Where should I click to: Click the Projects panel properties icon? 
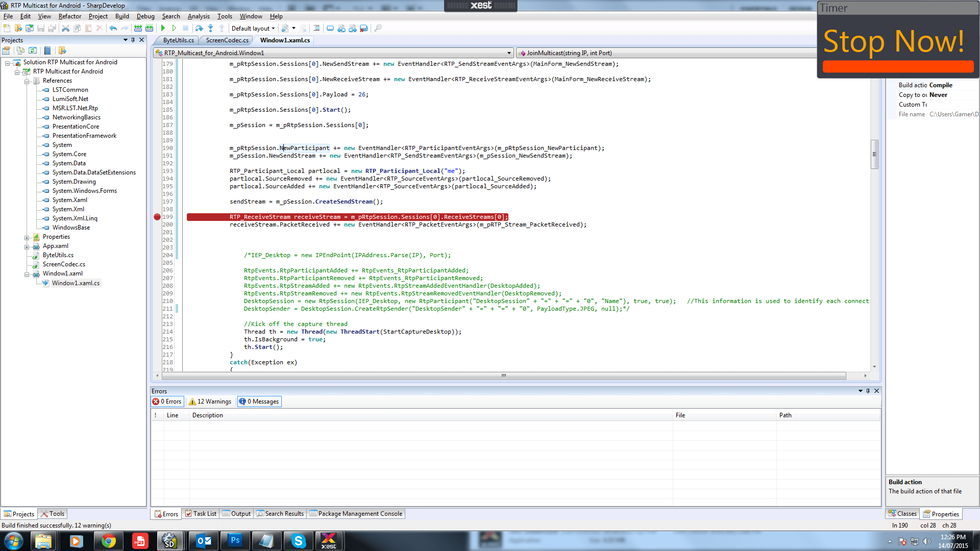pyautogui.click(x=6, y=51)
